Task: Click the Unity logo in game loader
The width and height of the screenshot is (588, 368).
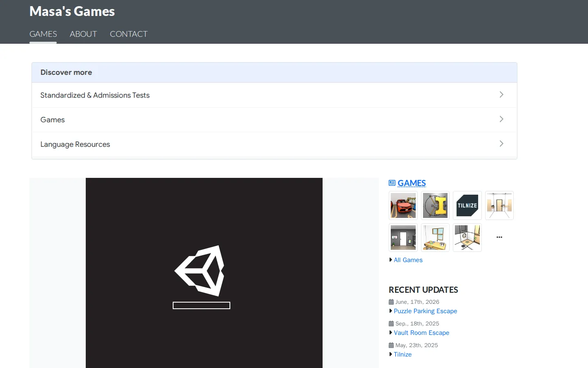Action: [200, 271]
